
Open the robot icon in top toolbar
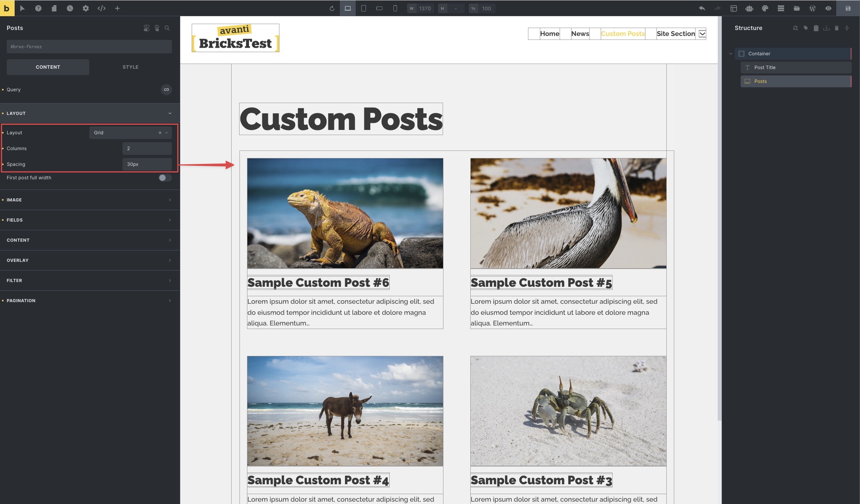click(x=749, y=8)
